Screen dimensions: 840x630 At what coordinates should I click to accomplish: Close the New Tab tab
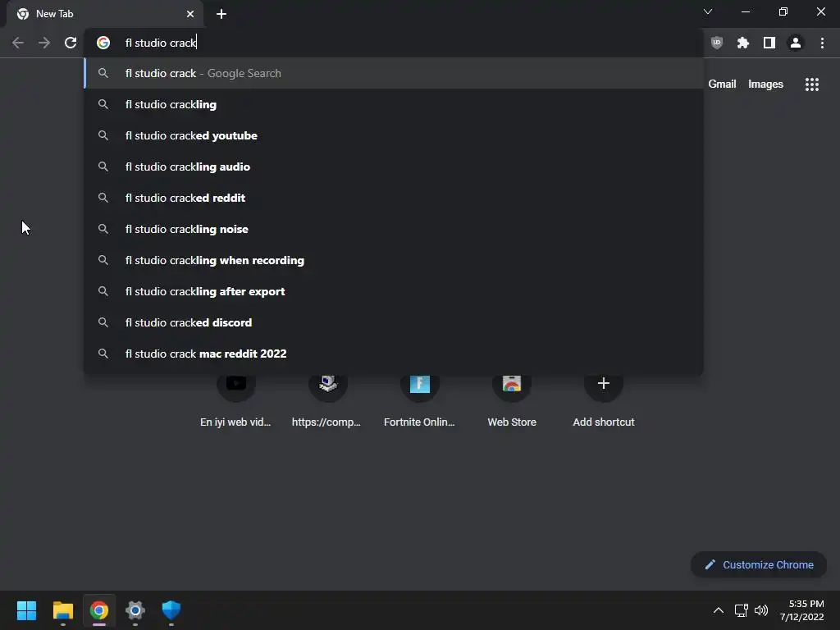pyautogui.click(x=190, y=14)
